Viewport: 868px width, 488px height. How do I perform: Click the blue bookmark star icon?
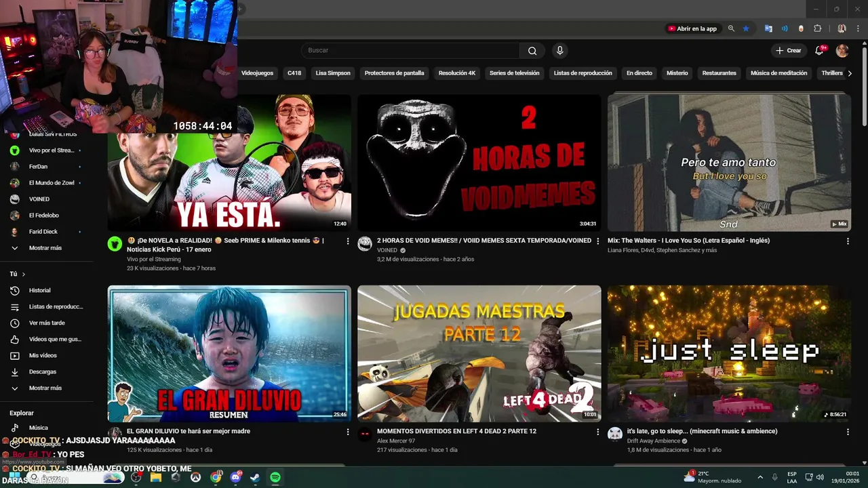(x=746, y=28)
